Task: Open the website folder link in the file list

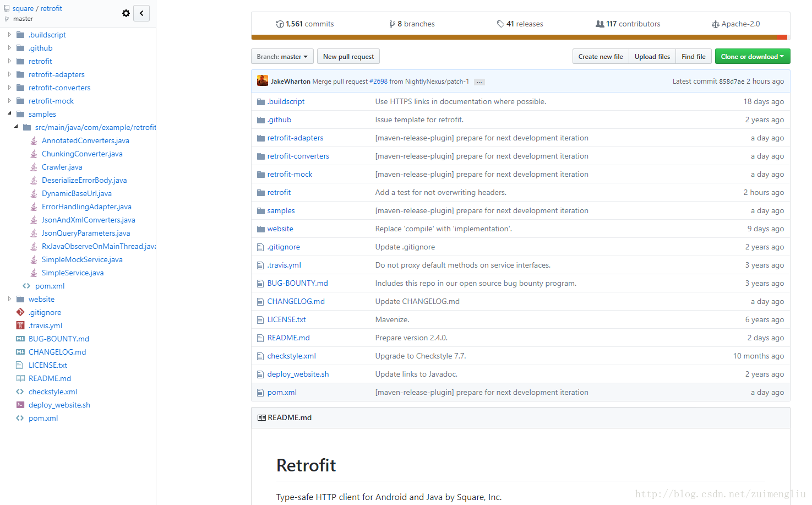Action: click(x=280, y=229)
